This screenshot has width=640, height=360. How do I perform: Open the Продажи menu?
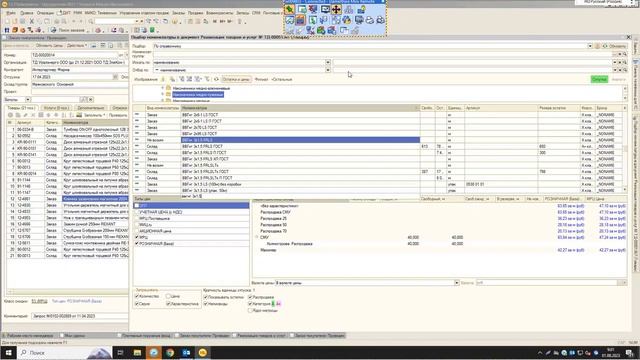pyautogui.click(x=196, y=13)
